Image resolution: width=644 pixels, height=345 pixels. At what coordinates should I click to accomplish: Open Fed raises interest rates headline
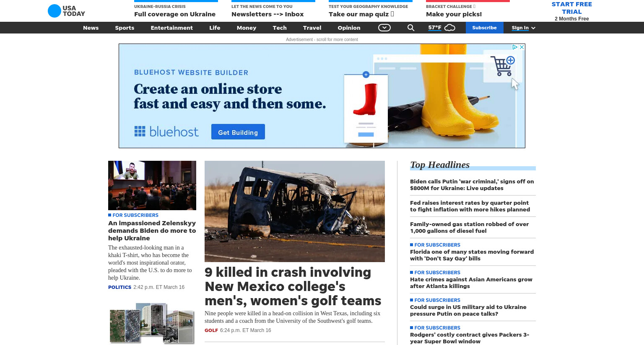470,206
